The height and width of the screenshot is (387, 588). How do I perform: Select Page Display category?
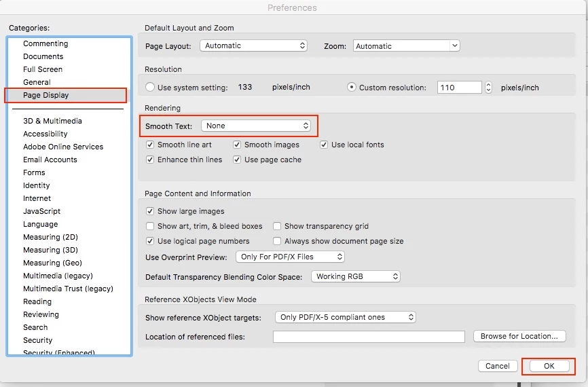45,95
